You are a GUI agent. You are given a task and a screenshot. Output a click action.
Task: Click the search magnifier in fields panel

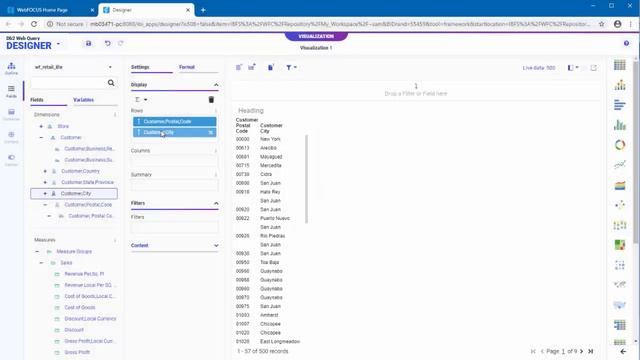click(111, 83)
